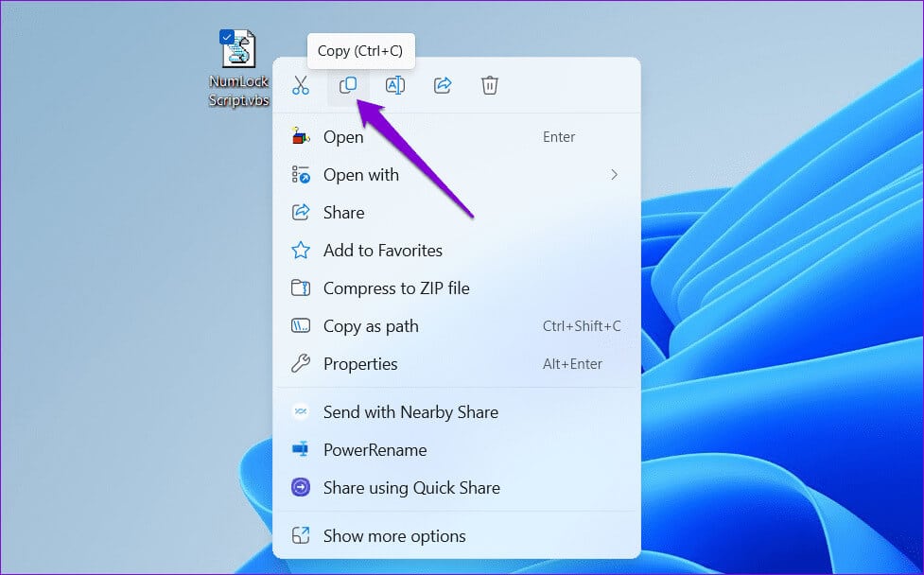Image resolution: width=924 pixels, height=575 pixels.
Task: Click the Cut scissors icon
Action: coord(301,86)
